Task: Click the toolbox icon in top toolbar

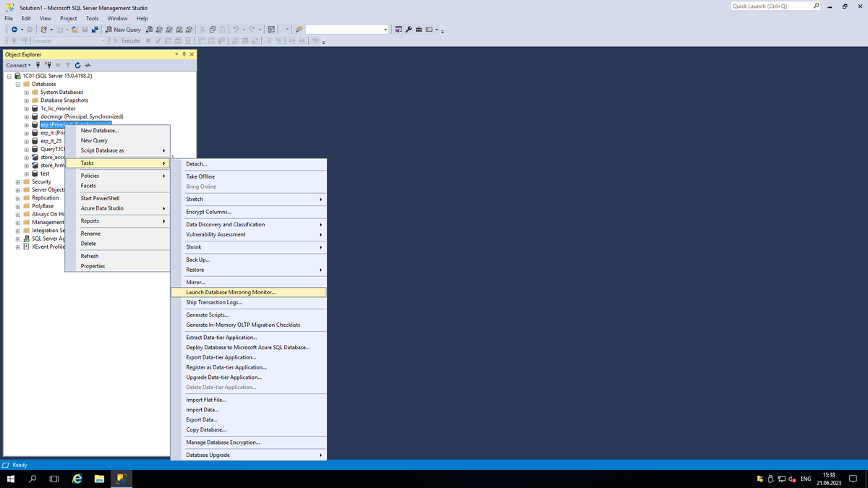Action: tap(419, 30)
